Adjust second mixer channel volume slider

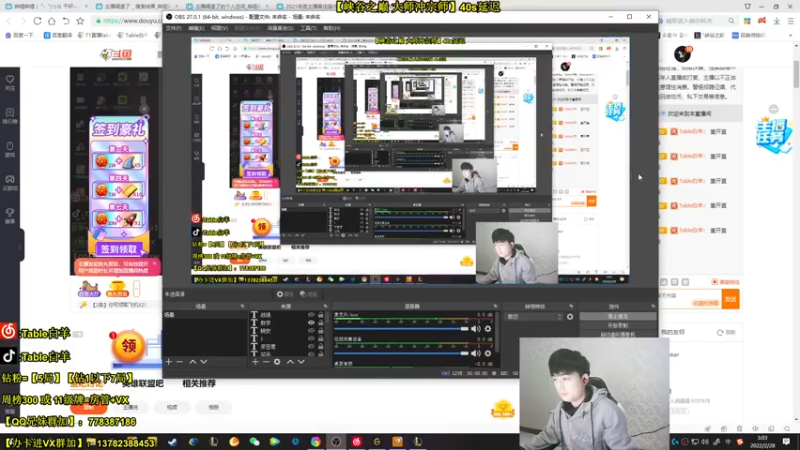click(x=402, y=353)
